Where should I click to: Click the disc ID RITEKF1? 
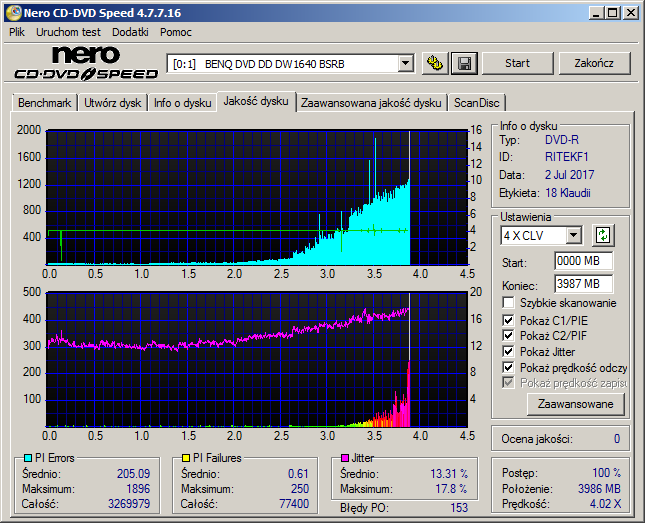[x=567, y=157]
